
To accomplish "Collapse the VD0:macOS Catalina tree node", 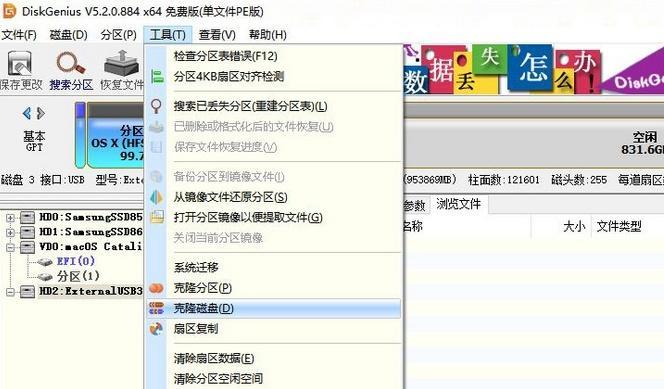I will point(11,247).
